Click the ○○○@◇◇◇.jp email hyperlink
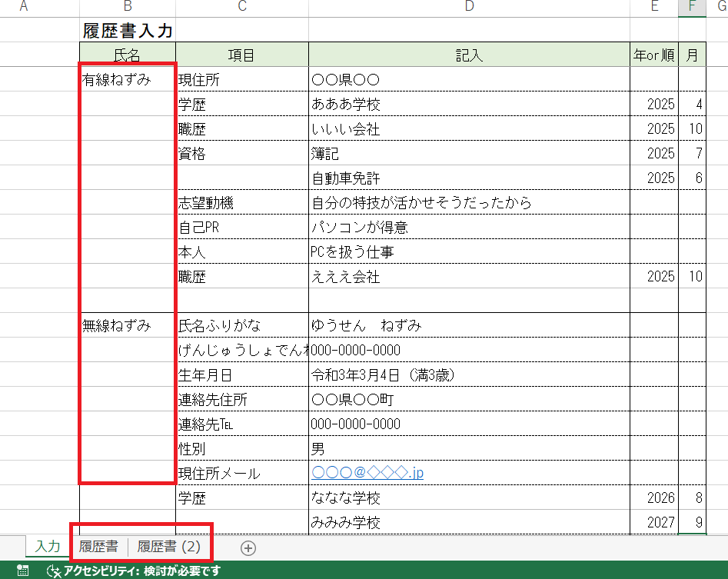 point(367,474)
